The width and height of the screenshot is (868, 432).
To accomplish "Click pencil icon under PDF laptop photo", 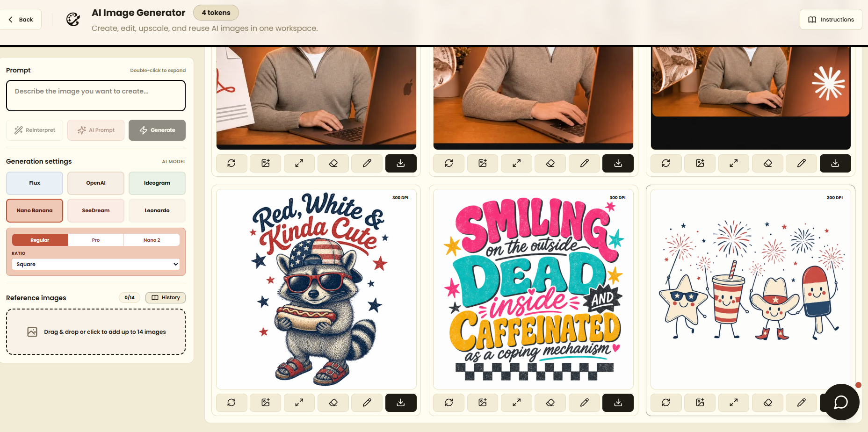I will (367, 163).
